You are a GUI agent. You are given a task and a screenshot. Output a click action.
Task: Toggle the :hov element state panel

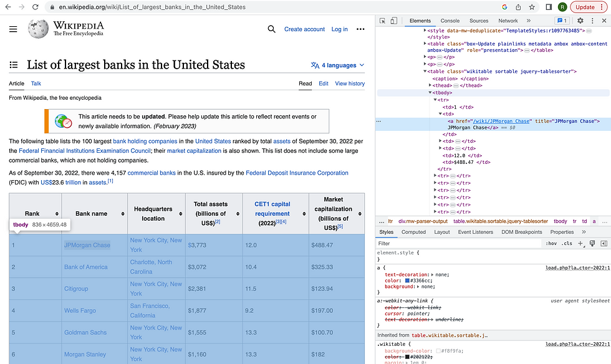click(551, 243)
